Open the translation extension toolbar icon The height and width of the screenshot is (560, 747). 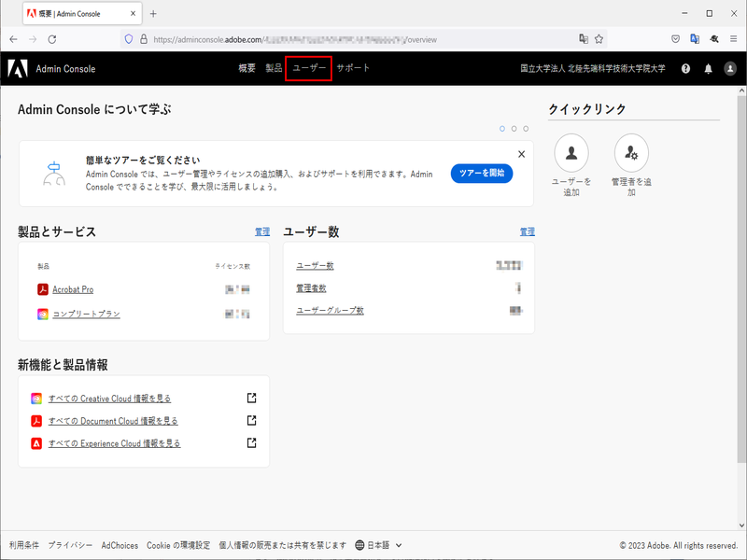click(x=695, y=39)
